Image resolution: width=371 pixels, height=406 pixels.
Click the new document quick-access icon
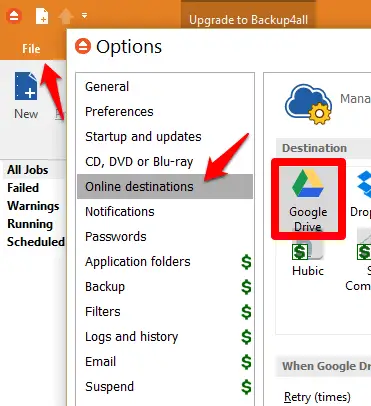(42, 16)
